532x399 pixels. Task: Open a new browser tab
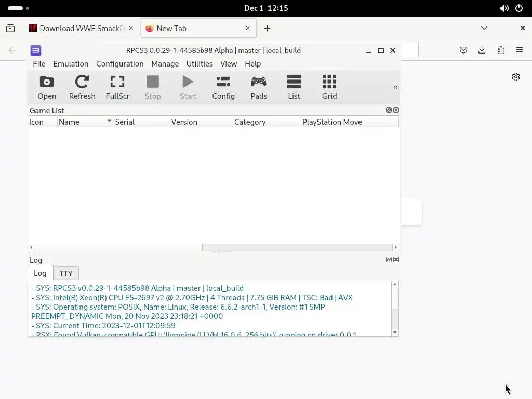click(268, 29)
